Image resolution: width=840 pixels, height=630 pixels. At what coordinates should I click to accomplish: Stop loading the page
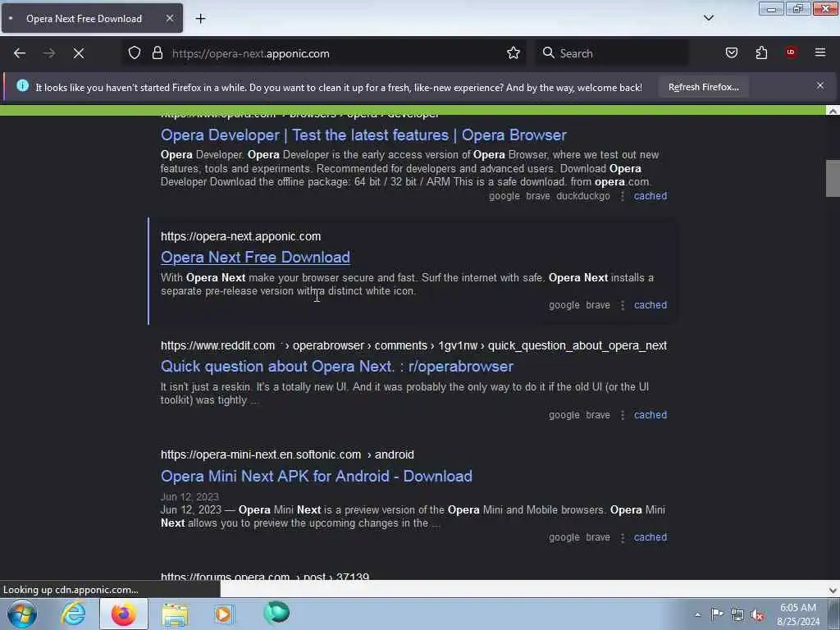79,53
